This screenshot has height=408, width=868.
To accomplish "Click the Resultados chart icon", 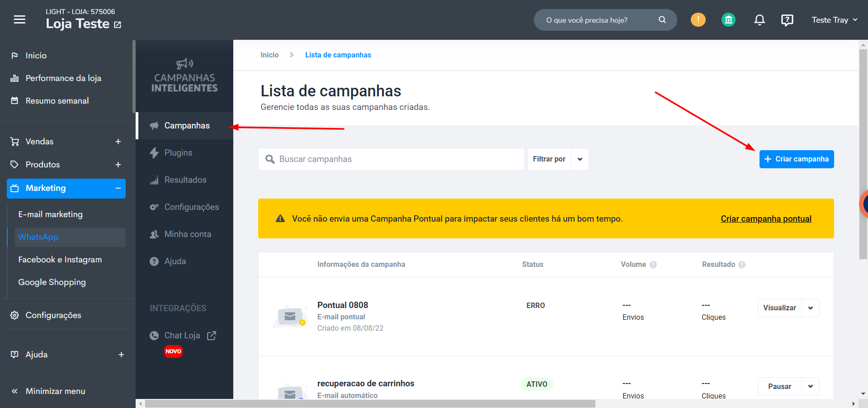I will point(154,180).
